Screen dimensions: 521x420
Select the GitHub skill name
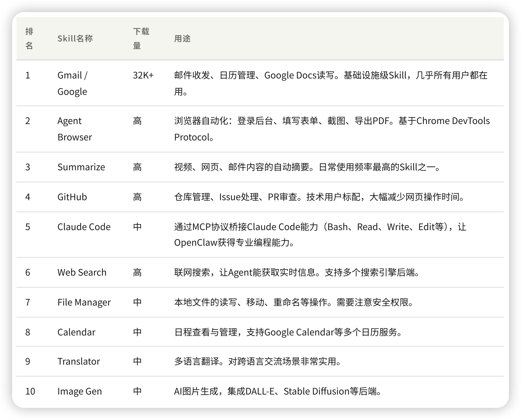coord(72,197)
